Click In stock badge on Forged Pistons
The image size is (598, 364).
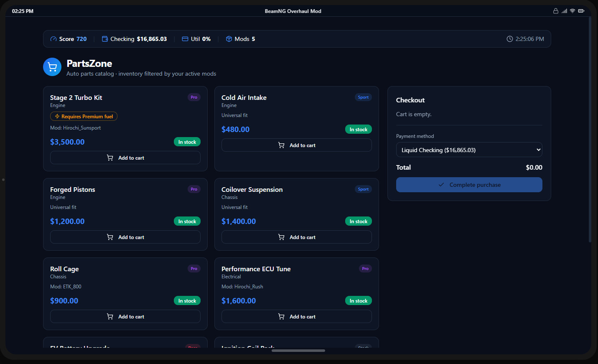pyautogui.click(x=187, y=221)
